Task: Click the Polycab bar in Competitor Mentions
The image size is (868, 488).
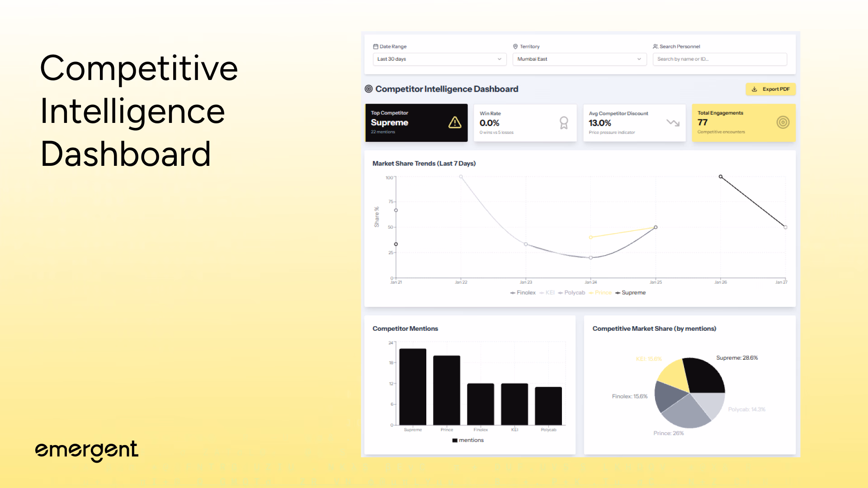Action: [548, 406]
